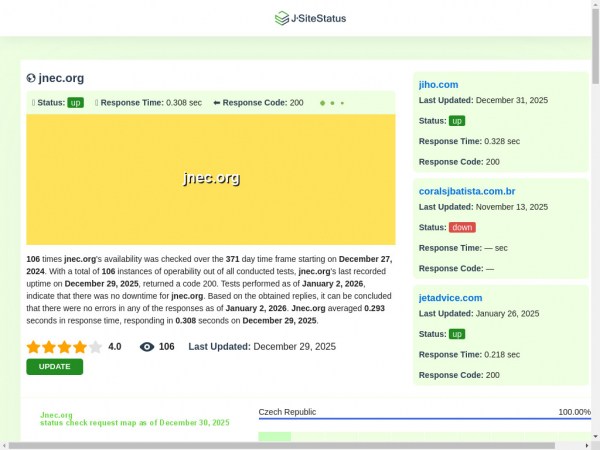This screenshot has height=450, width=600.
Task: Click the scroll-down arrow of vertical scrollbar
Action: 595,437
